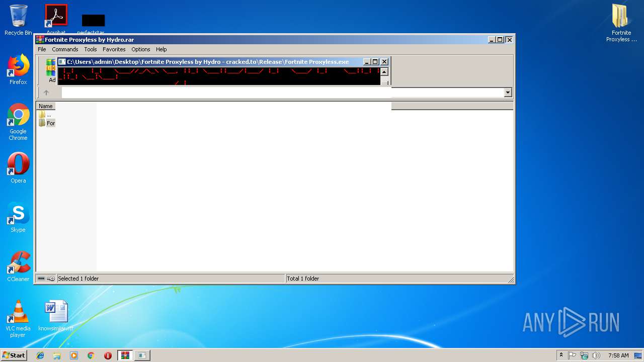644x362 pixels.
Task: Switch to WinRAR taskbar button
Action: (125, 355)
